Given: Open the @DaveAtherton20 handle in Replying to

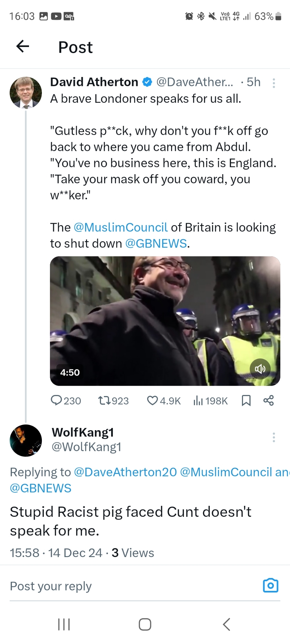Looking at the screenshot, I should [x=125, y=472].
